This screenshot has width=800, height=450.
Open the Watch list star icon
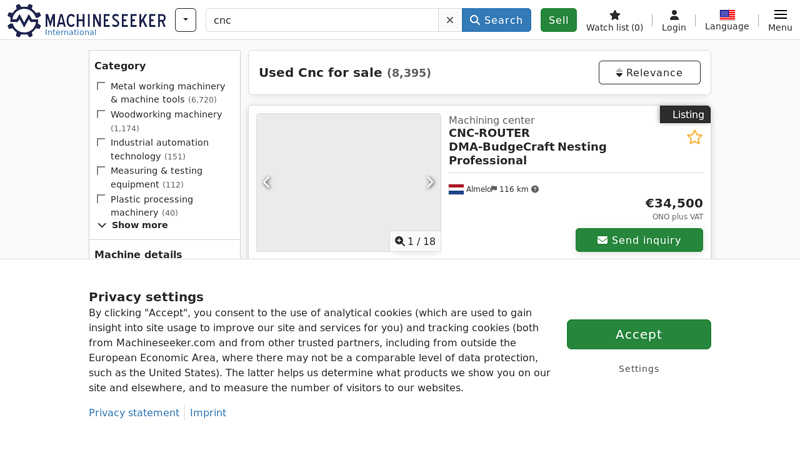pyautogui.click(x=614, y=15)
